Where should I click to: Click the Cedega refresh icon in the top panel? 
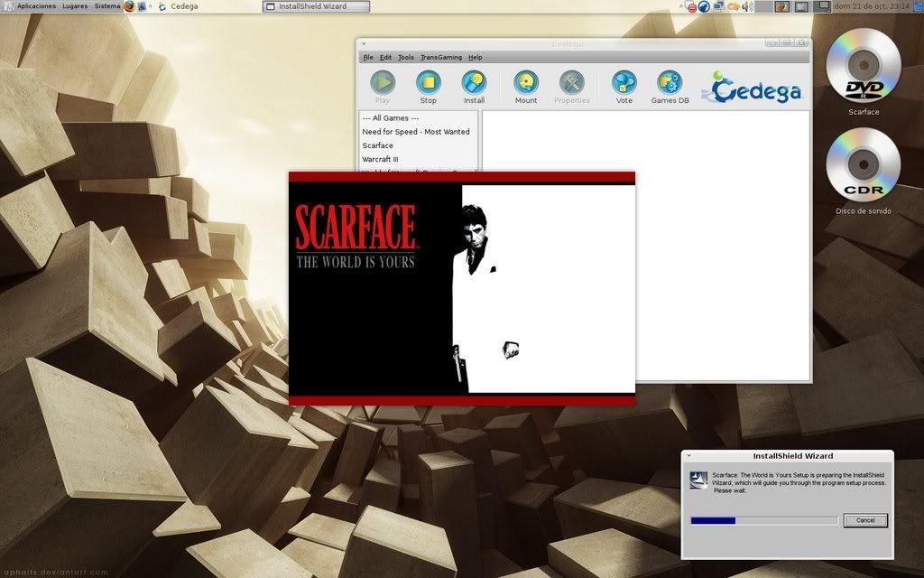point(162,6)
